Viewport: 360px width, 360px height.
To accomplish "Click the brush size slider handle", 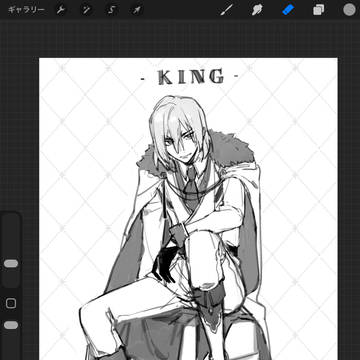I will pyautogui.click(x=11, y=264).
